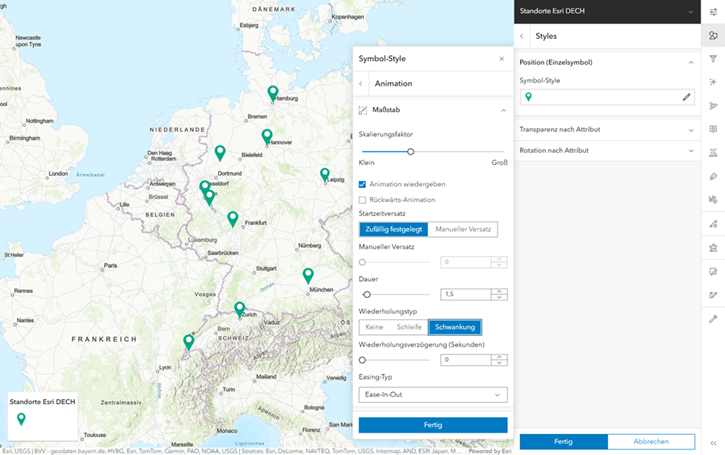Uncheck Animation wiedergeben checkbox

pos(362,184)
